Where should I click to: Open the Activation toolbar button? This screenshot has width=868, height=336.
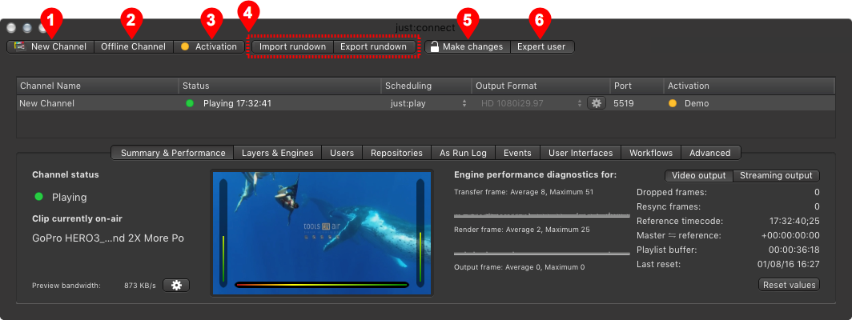tap(209, 47)
